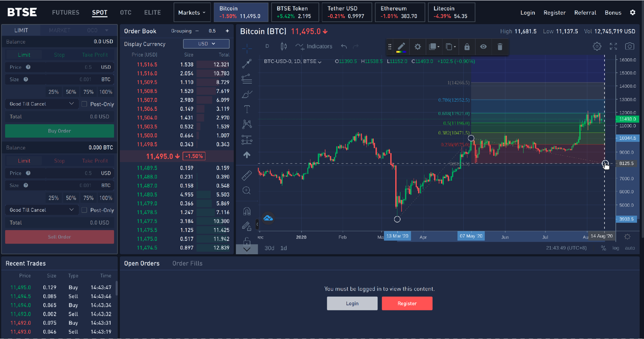
Task: Open site settings gear next to Bonus
Action: pyautogui.click(x=633, y=12)
